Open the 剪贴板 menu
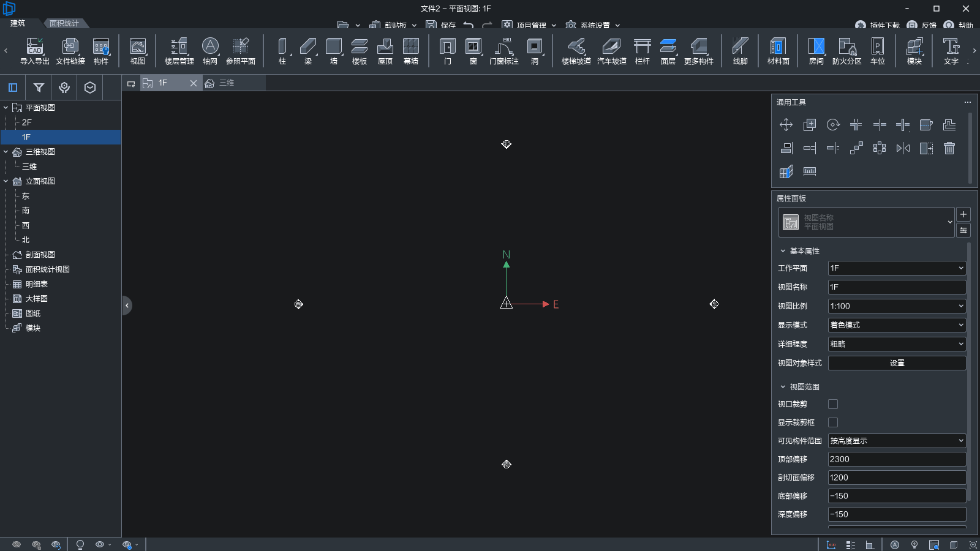 click(393, 25)
